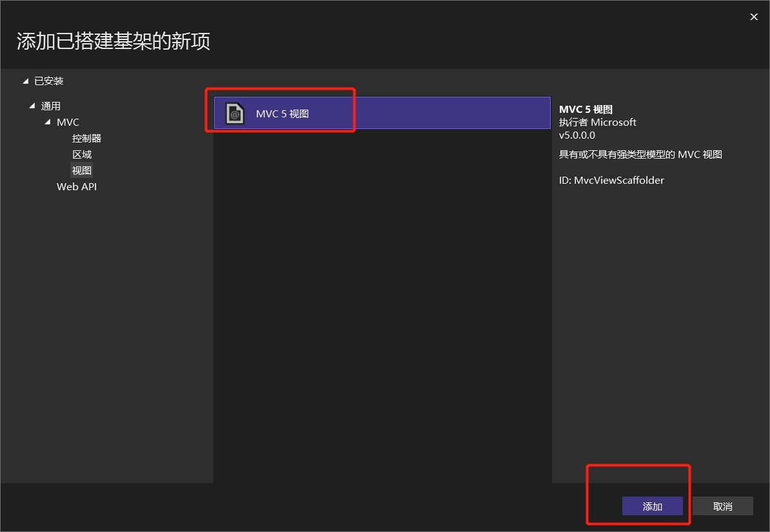The width and height of the screenshot is (770, 532).
Task: Select 已安装 in the tree
Action: point(48,81)
